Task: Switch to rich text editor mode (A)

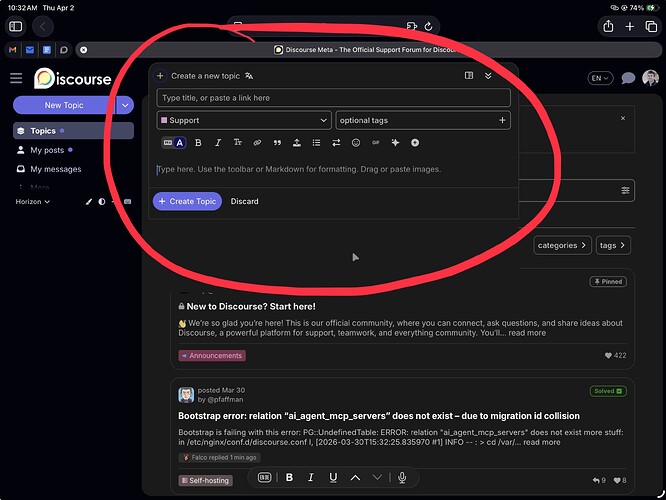Action: (x=180, y=143)
